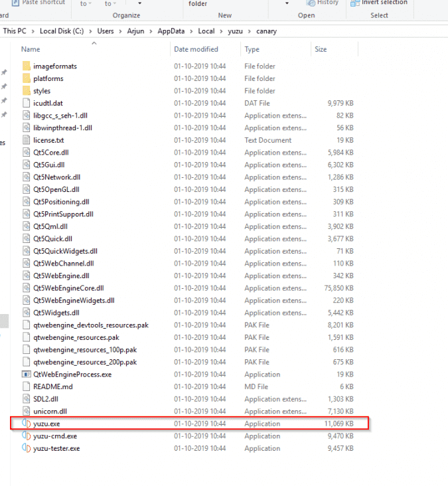Click the Qt5Core.dll file icon
Image resolution: width=448 pixels, height=486 pixels.
point(27,152)
